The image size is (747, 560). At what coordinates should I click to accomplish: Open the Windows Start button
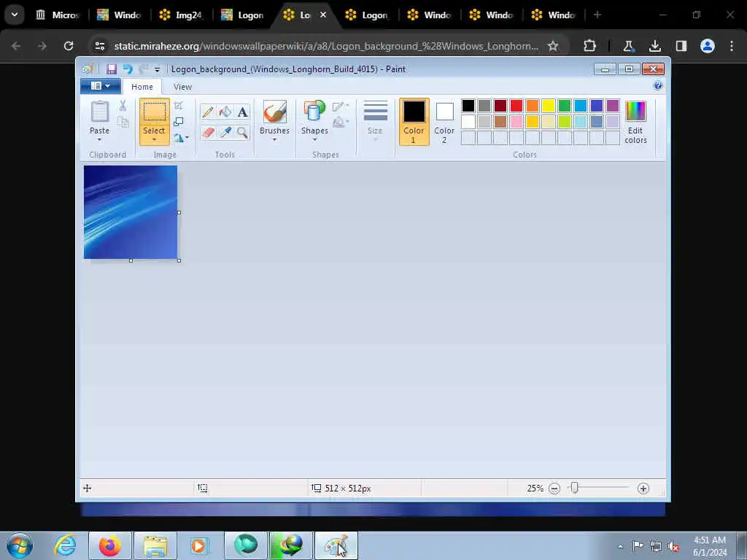click(20, 545)
